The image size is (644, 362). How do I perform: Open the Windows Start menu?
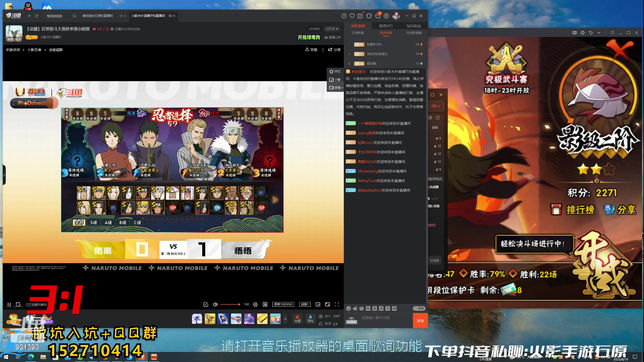[6, 357]
